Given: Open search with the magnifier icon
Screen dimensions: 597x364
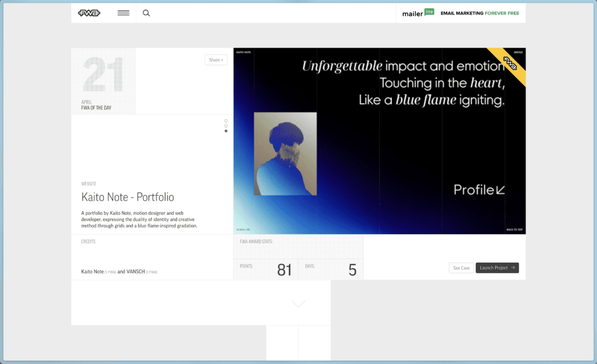Looking at the screenshot, I should [x=146, y=13].
